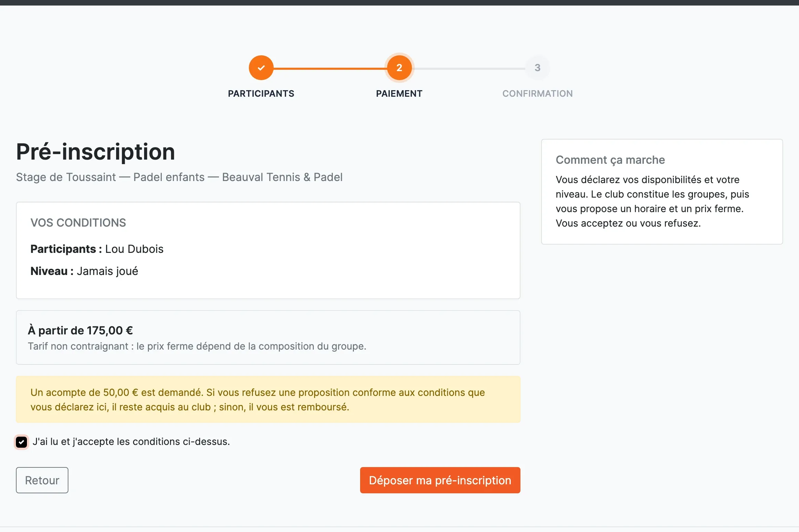Uncheck the conditions acceptance checkbox
Screen dimensions: 799x532
coord(21,442)
